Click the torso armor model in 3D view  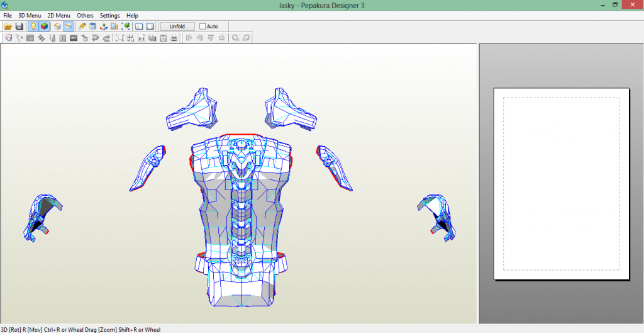click(241, 220)
